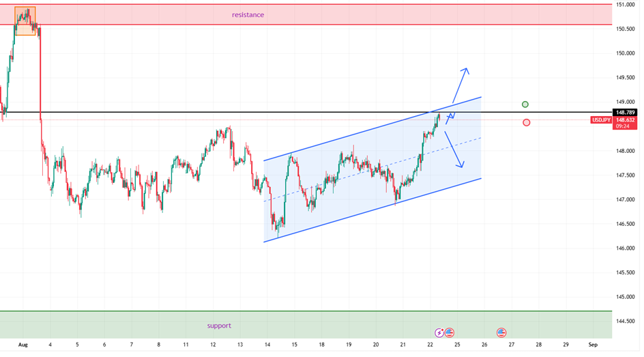Screen dimensions: 644x357
Task: Select the green circle marker on chart
Action: [x=525, y=104]
